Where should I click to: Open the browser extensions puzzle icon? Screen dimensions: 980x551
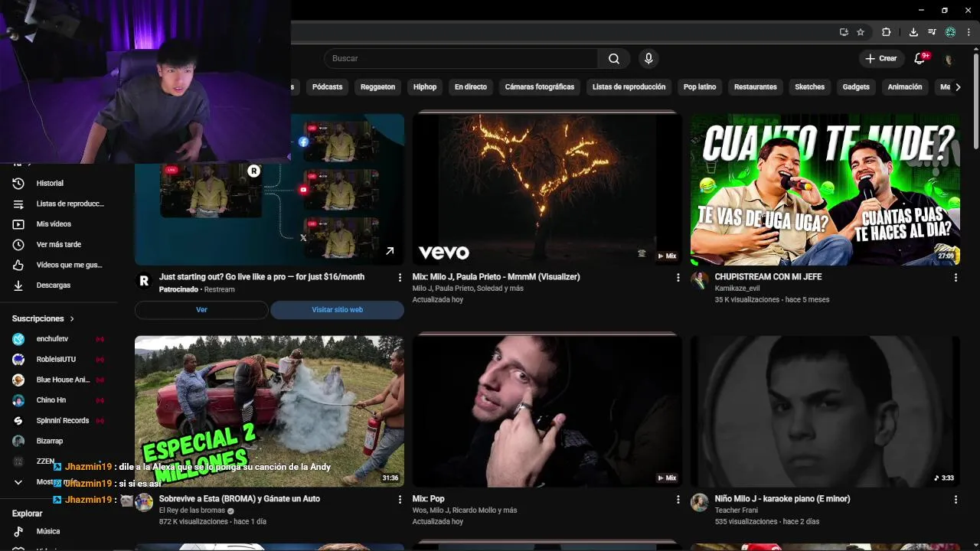pyautogui.click(x=886, y=32)
